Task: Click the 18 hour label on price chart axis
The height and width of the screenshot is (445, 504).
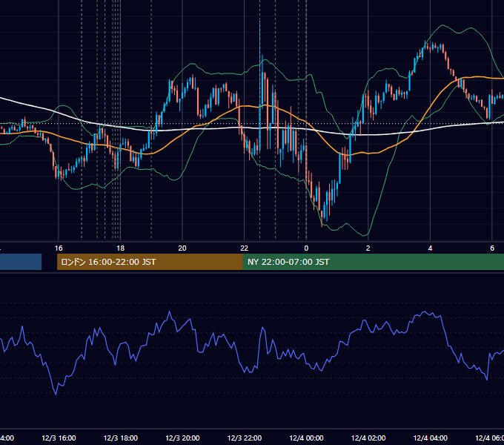Action: [120, 248]
